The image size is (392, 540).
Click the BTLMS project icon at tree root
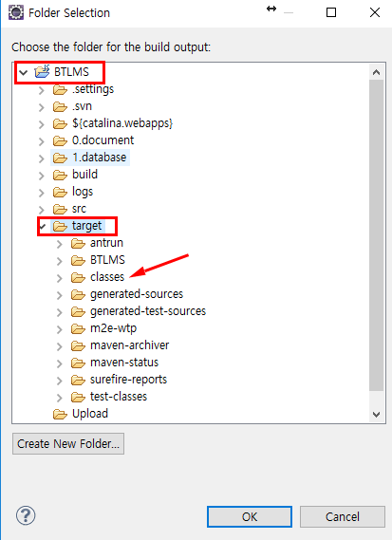pos(42,71)
